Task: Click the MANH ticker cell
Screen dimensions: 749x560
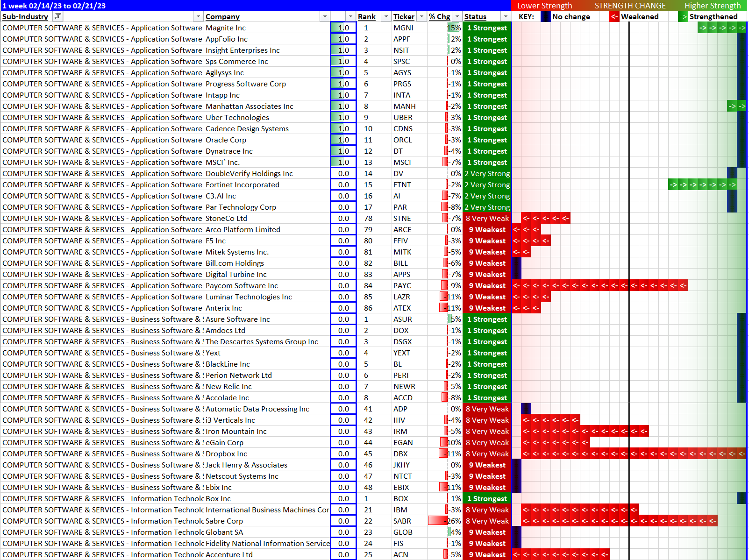Action: 409,106
